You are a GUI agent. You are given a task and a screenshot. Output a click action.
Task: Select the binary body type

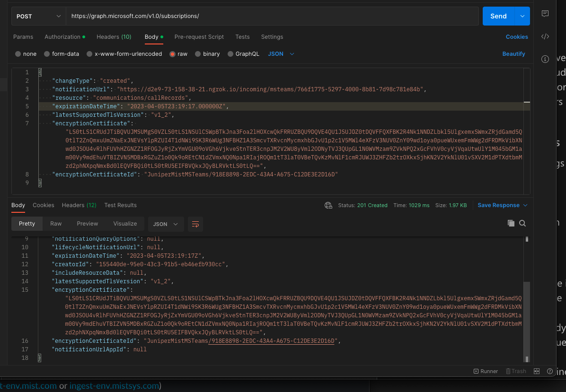[207, 54]
